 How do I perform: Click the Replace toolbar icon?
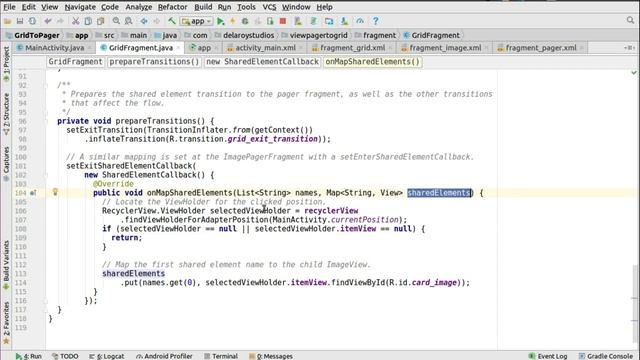click(x=129, y=21)
